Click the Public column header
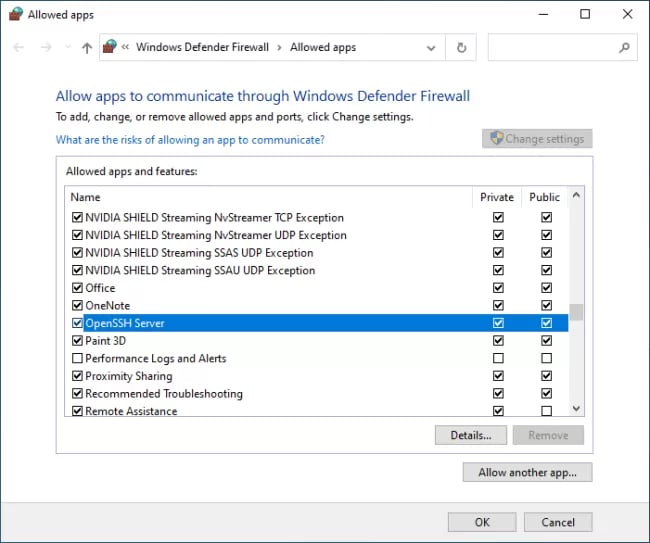Screen dimensions: 650x543 point(544,197)
